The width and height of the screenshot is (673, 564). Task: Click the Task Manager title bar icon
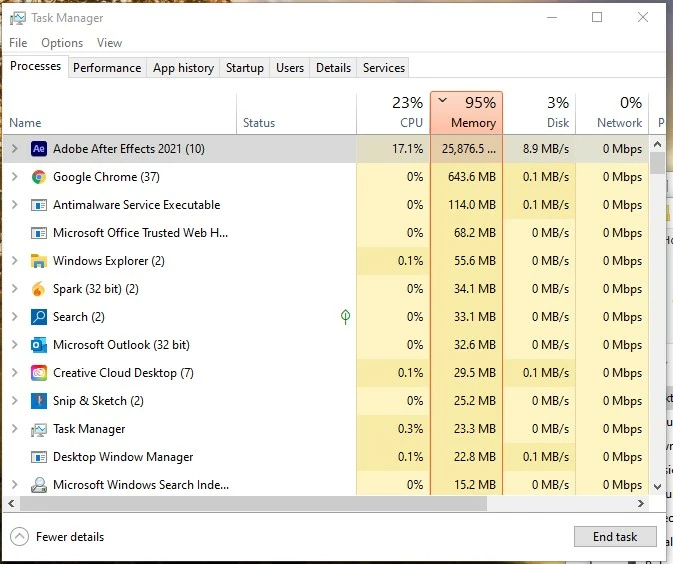pos(18,18)
